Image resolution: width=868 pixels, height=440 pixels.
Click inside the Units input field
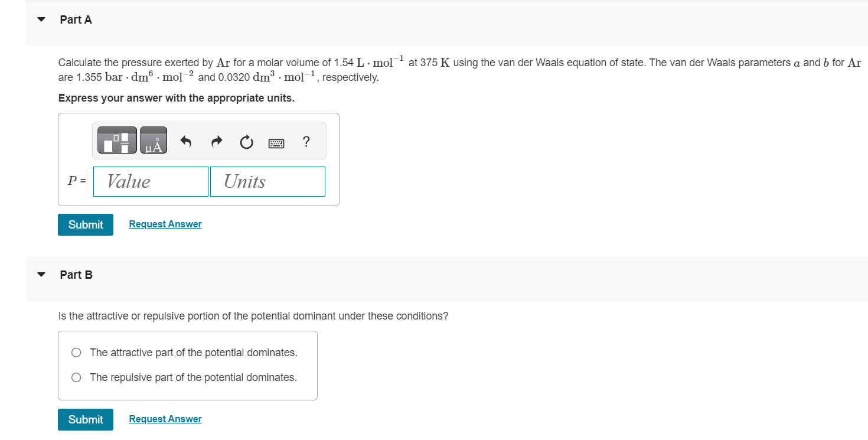[x=267, y=181]
